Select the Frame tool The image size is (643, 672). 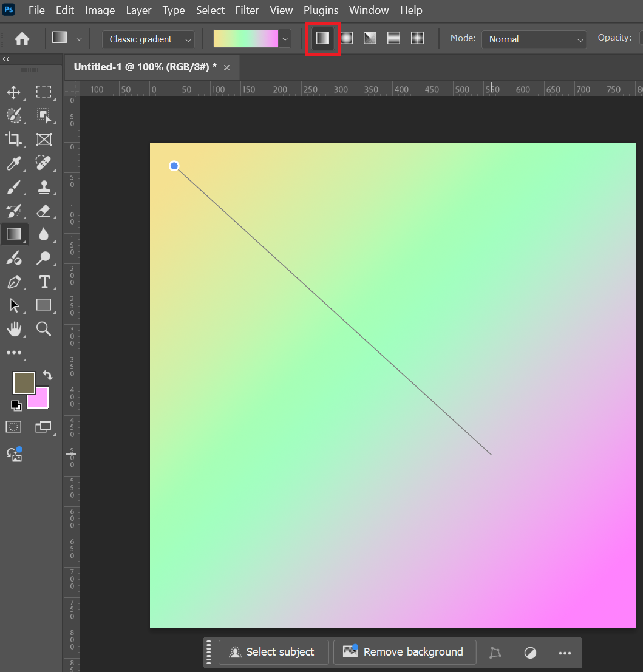pyautogui.click(x=44, y=139)
